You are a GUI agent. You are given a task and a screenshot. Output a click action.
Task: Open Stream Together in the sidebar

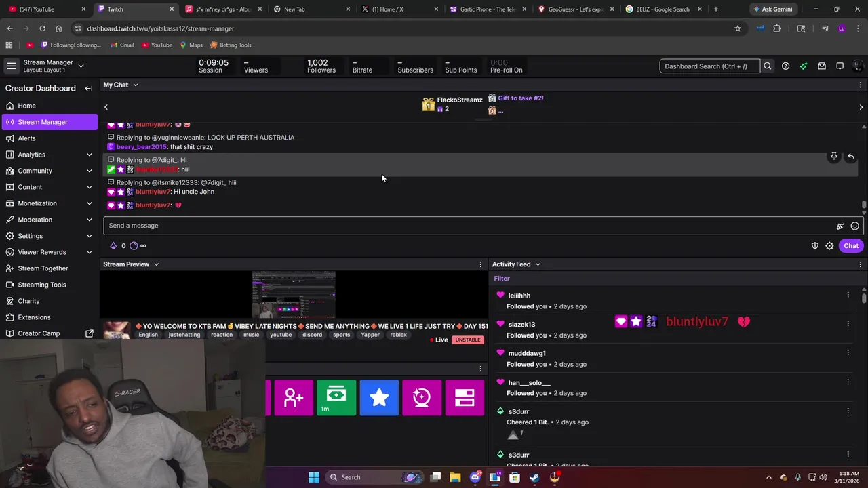coord(50,268)
